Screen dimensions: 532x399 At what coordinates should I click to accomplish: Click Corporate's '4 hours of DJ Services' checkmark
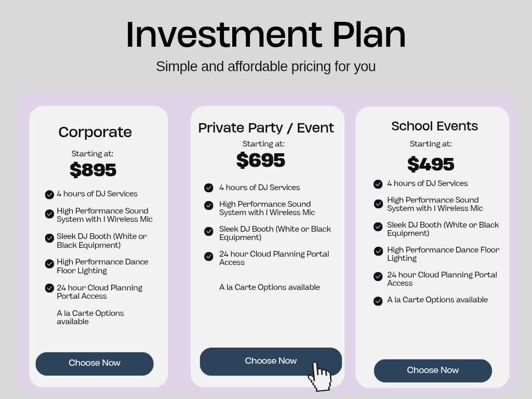(49, 194)
